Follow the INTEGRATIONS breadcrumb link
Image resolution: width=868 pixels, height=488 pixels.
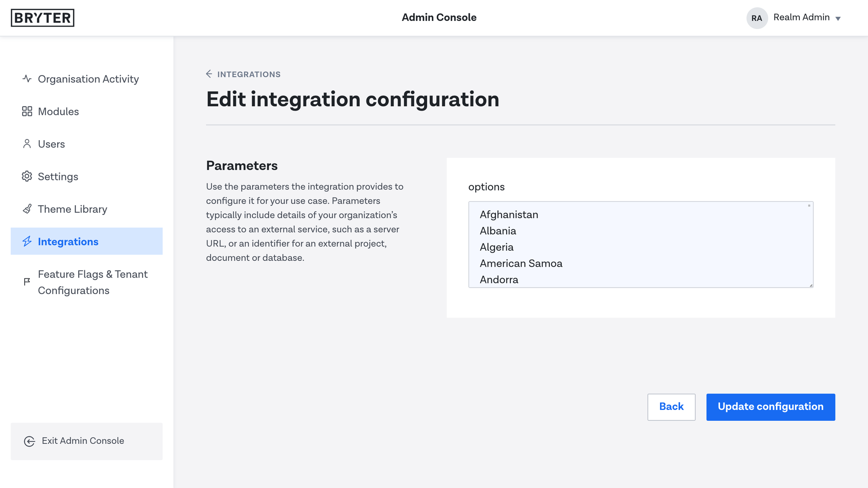pyautogui.click(x=249, y=74)
